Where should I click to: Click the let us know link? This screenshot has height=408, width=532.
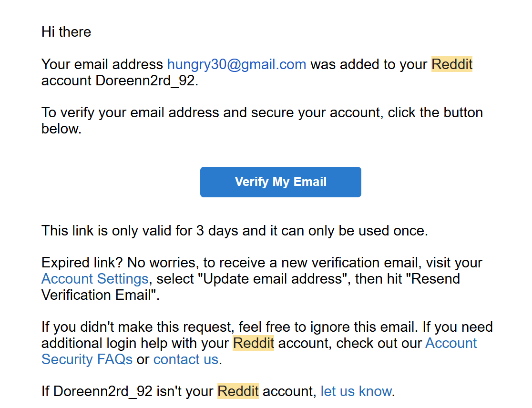pos(356,391)
